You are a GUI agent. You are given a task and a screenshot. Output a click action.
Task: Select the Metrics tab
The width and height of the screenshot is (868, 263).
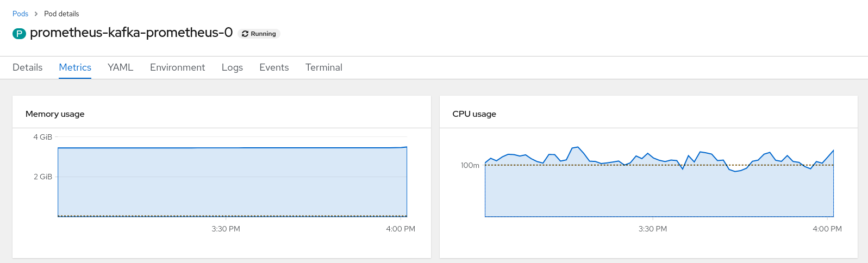click(x=75, y=67)
